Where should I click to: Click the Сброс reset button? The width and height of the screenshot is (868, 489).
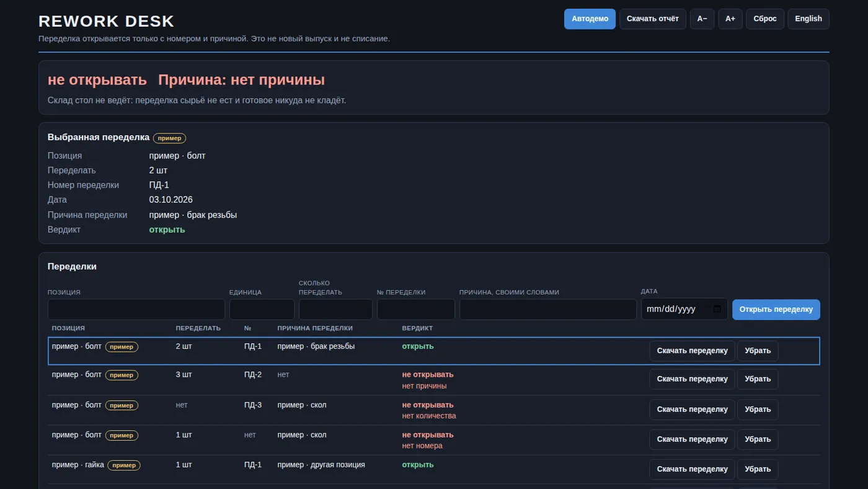click(x=765, y=19)
